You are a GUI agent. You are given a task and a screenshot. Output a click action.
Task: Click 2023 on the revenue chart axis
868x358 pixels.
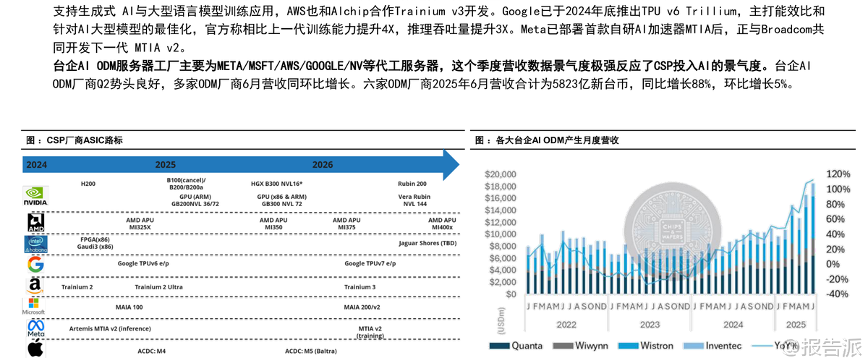pyautogui.click(x=651, y=325)
